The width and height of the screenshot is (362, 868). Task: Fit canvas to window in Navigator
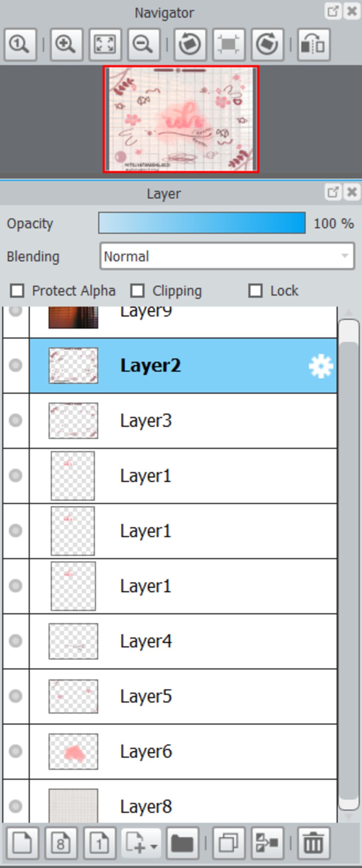pyautogui.click(x=105, y=45)
